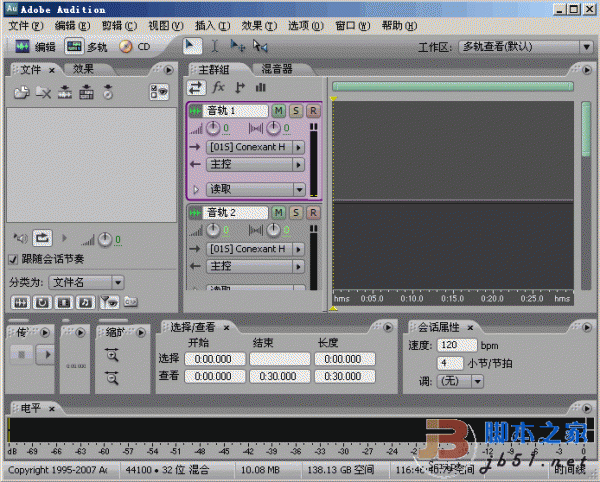The width and height of the screenshot is (600, 482).
Task: Toggle show markers filter icon
Action: pyautogui.click(x=109, y=302)
